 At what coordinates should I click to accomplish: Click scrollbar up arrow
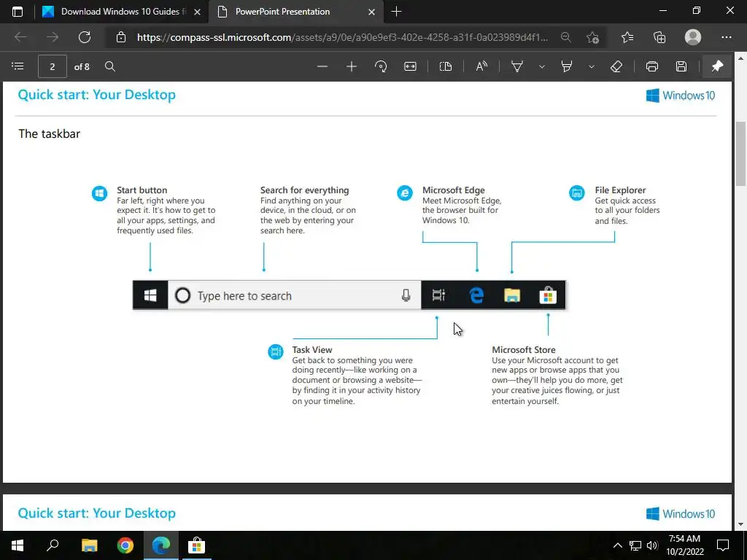tap(740, 58)
